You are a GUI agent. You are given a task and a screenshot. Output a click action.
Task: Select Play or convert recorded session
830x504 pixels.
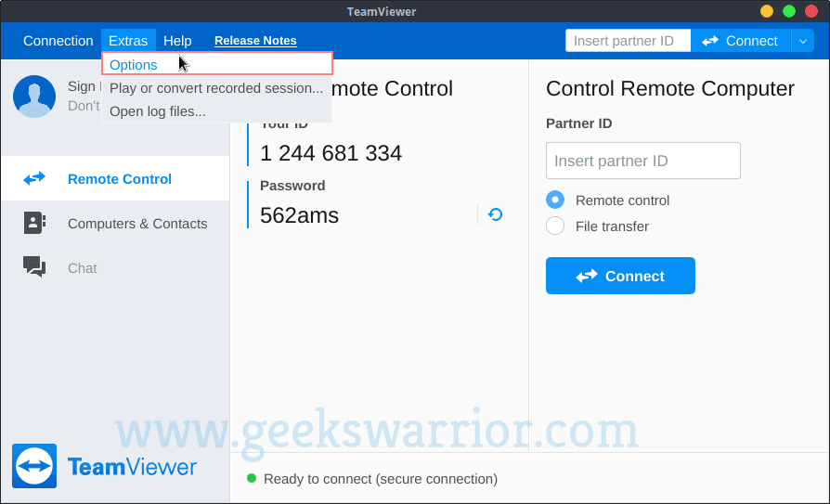pos(217,88)
